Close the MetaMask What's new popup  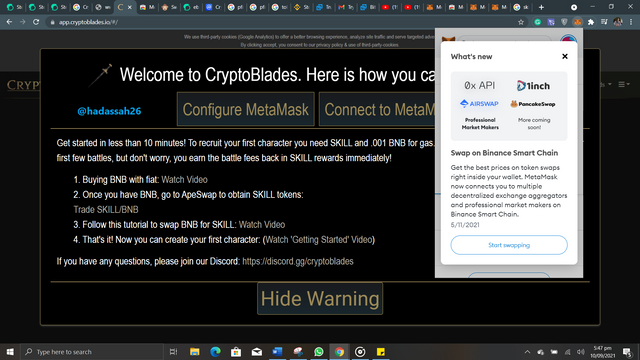(x=564, y=56)
